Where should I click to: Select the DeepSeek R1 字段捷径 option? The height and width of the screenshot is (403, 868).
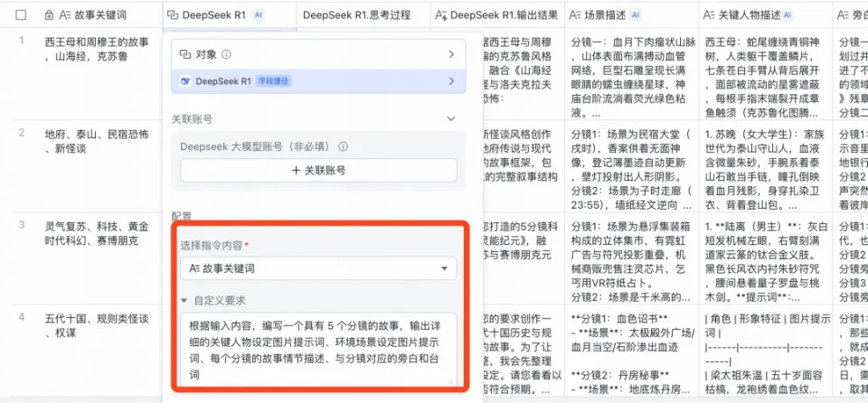coord(318,81)
